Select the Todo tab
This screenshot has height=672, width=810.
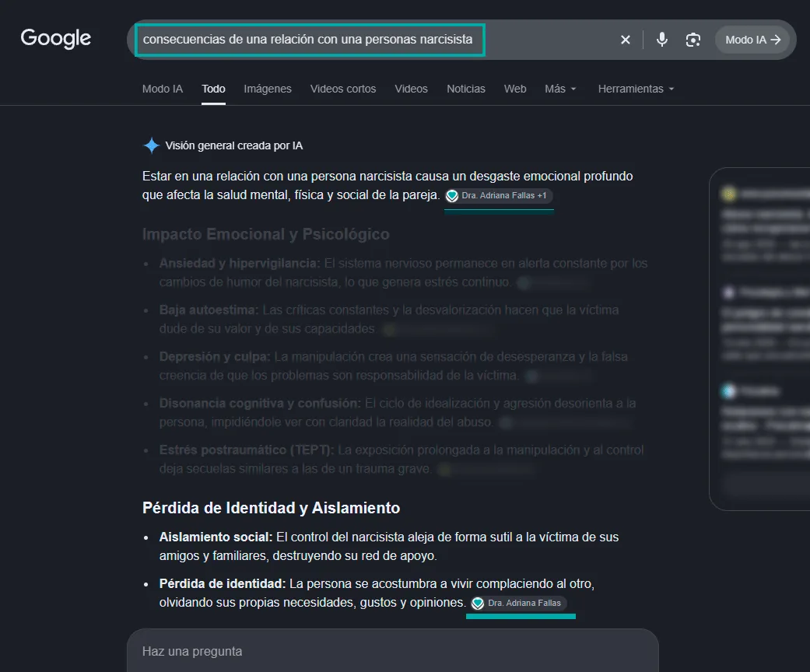(213, 89)
